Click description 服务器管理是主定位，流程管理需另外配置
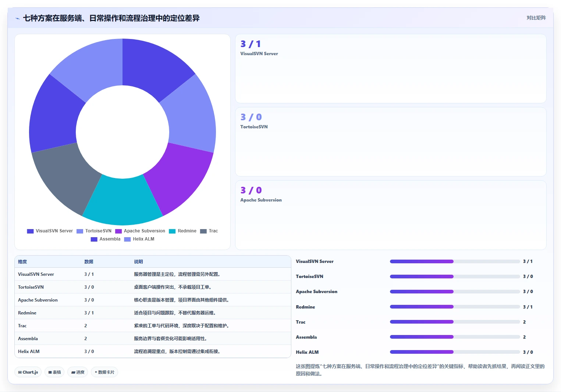 tap(177, 274)
